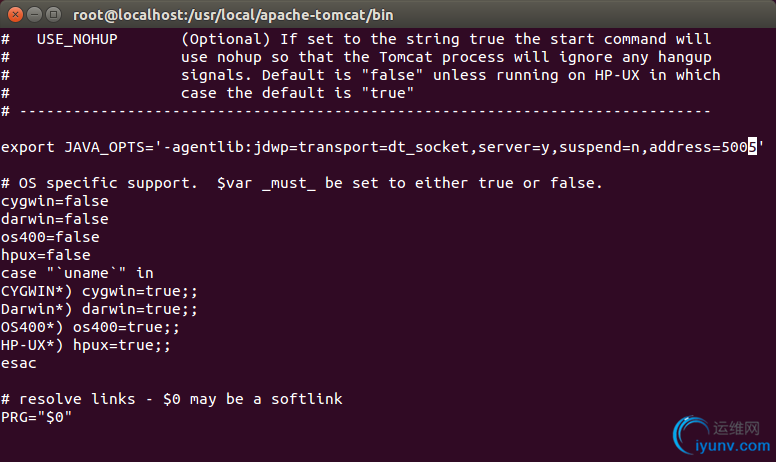The image size is (776, 462).
Task: Click the HP-UX*) hpux=true;; line
Action: [x=86, y=345]
